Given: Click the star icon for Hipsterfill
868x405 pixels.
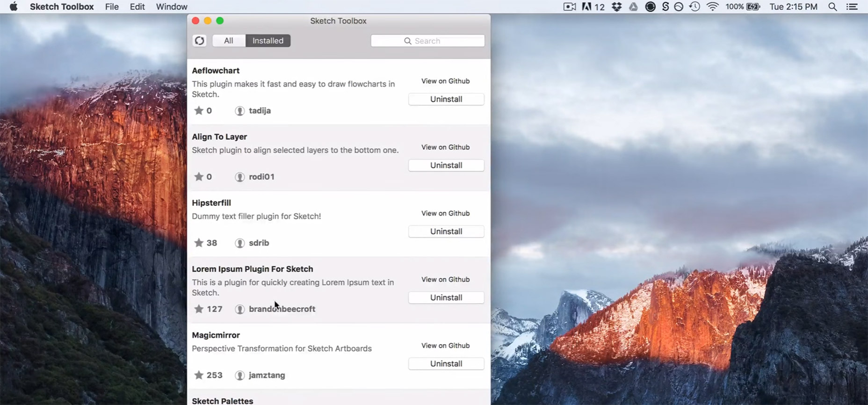Looking at the screenshot, I should [x=199, y=243].
